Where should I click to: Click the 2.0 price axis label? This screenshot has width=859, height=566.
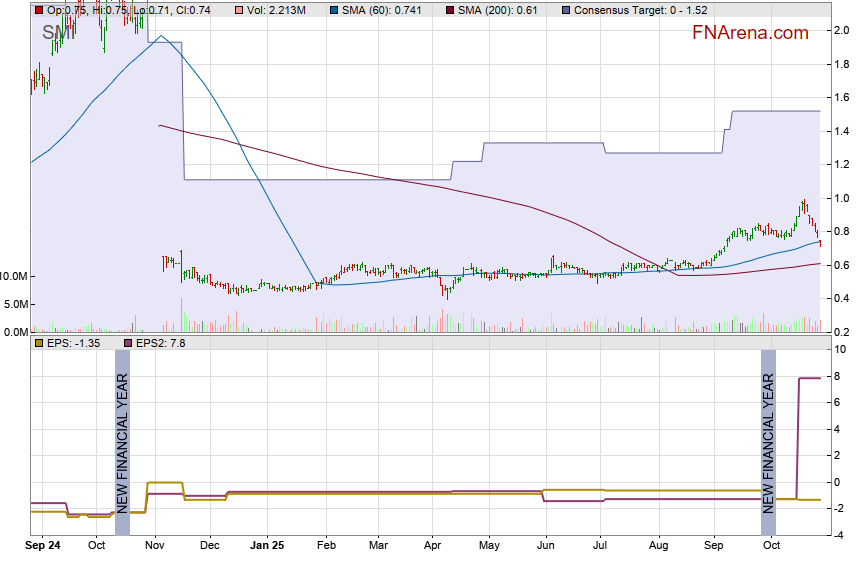coord(841,30)
